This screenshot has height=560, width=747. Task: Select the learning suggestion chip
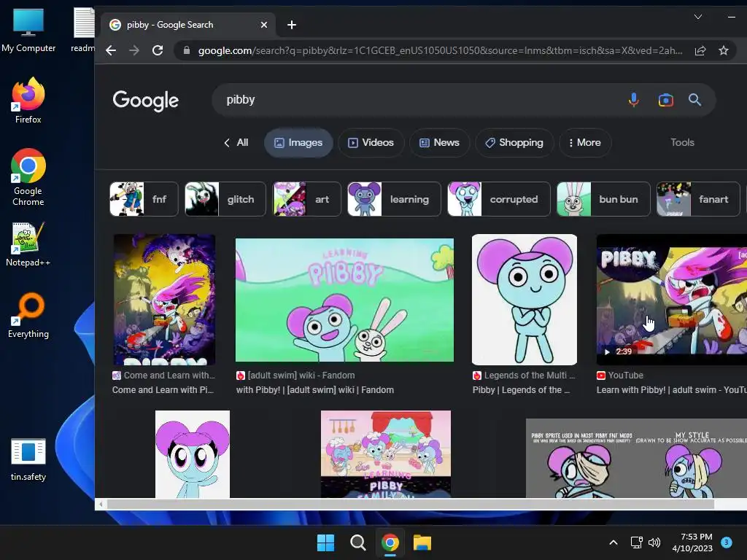pyautogui.click(x=394, y=199)
